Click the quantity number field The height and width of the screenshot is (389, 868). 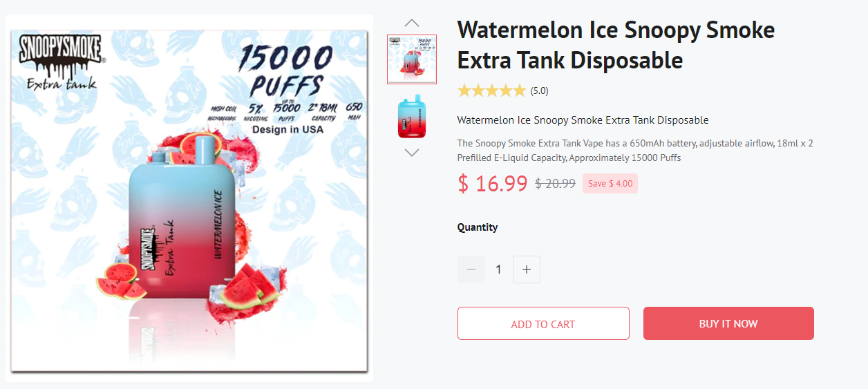pyautogui.click(x=499, y=269)
